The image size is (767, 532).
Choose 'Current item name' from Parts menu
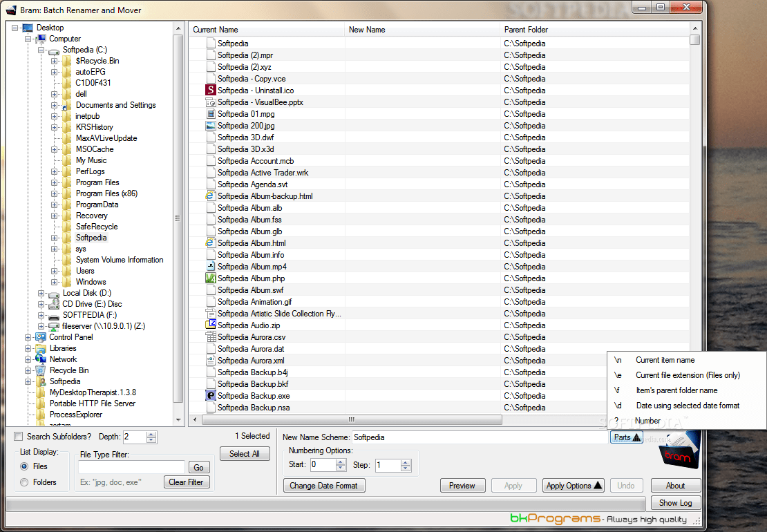click(x=686, y=360)
